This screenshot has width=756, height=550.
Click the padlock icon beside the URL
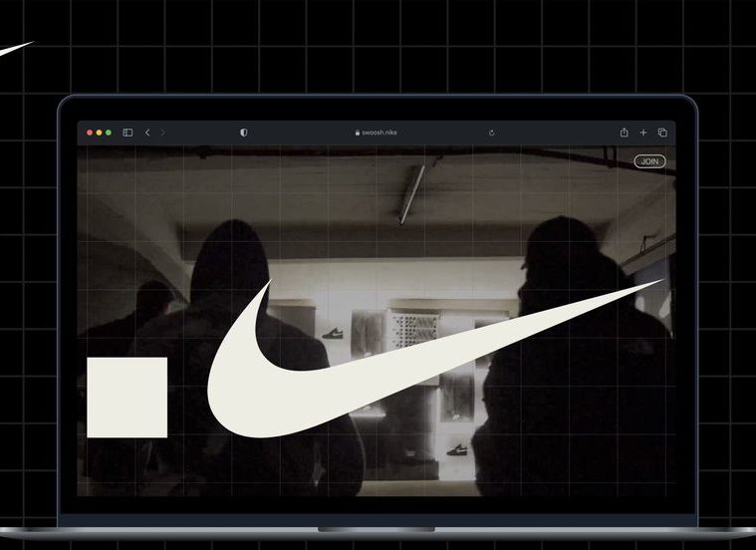pos(357,133)
